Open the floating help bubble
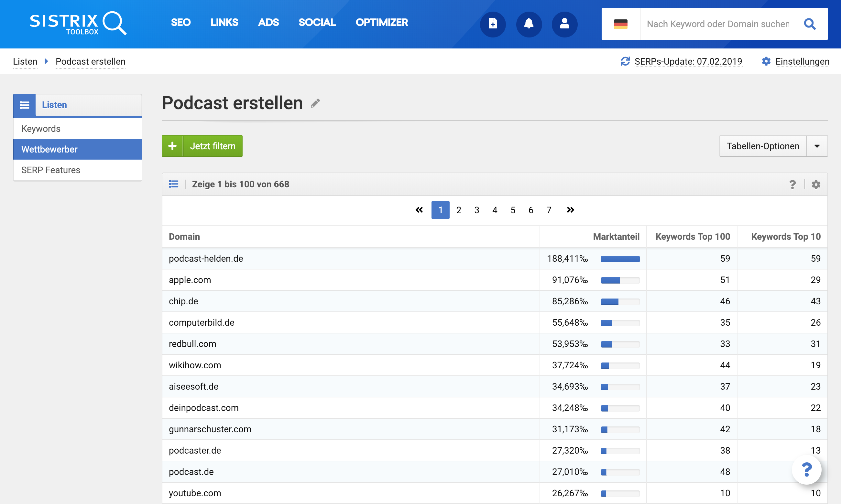The height and width of the screenshot is (504, 841). pyautogui.click(x=806, y=470)
